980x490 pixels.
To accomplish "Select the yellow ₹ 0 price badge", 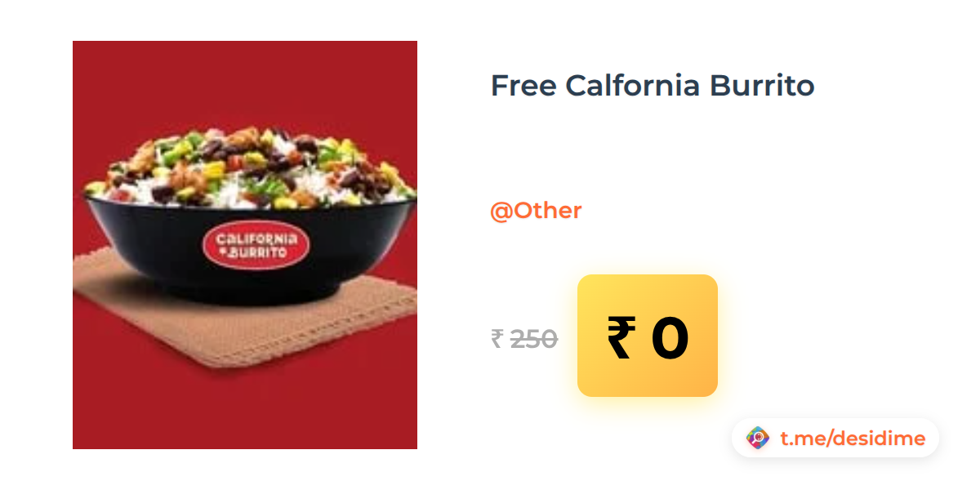I will [648, 336].
